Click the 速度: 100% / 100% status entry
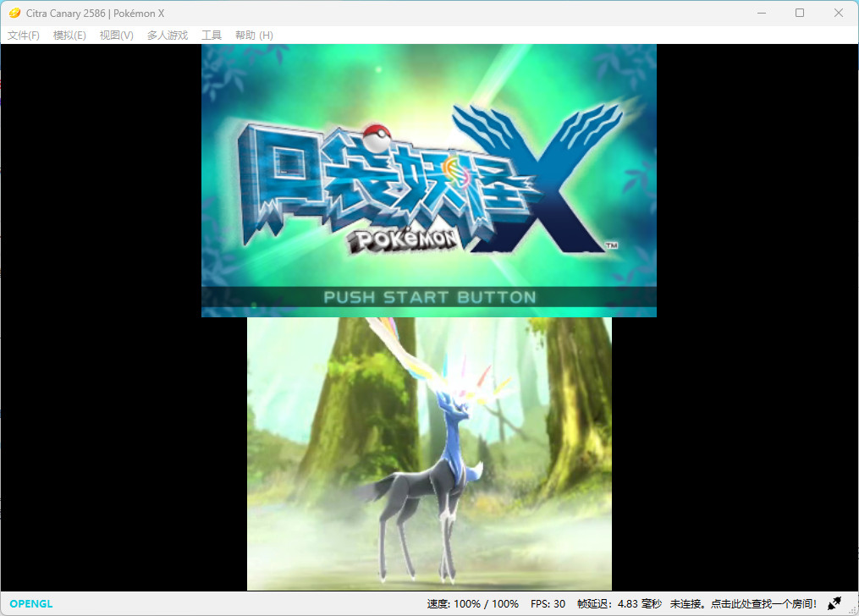 click(x=473, y=603)
